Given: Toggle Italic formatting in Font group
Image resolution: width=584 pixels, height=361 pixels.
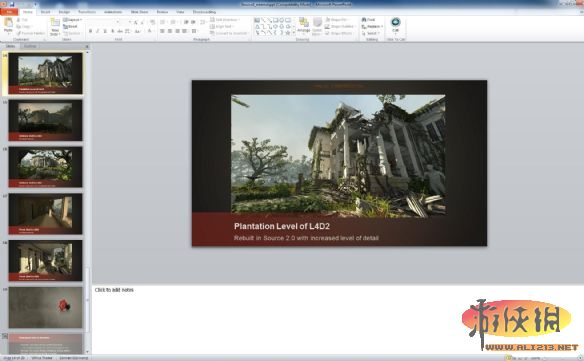Looking at the screenshot, I should click(x=98, y=31).
